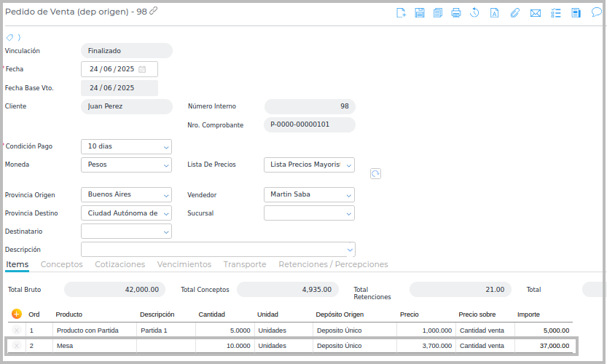Expand the Condición Pago dropdown
The height and width of the screenshot is (364, 607).
tap(165, 146)
